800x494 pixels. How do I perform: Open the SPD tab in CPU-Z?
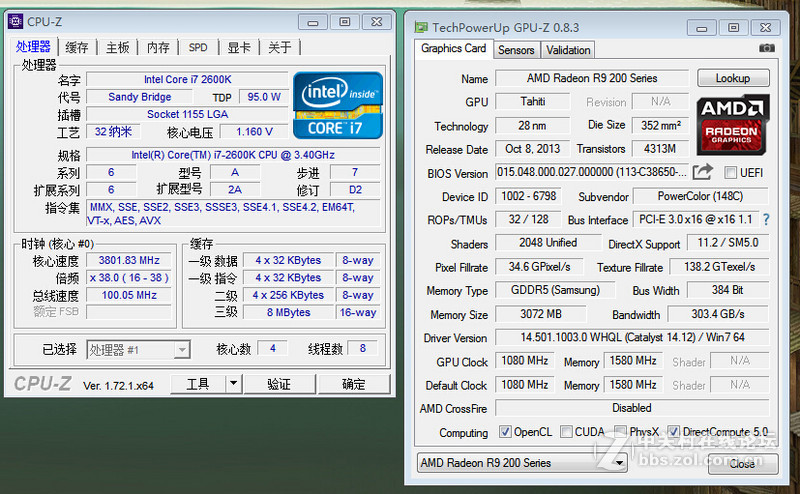(198, 48)
